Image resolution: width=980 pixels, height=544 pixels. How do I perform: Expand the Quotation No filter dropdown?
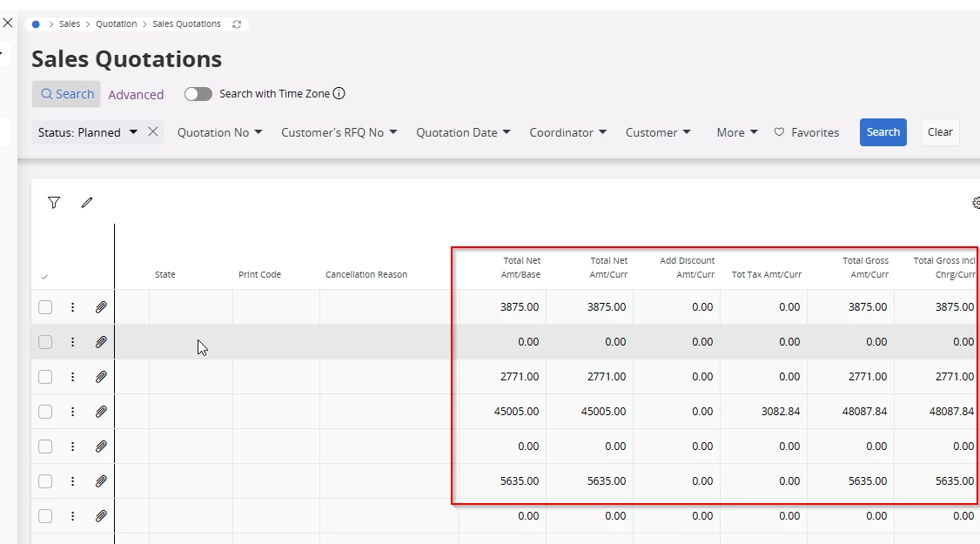click(x=219, y=132)
